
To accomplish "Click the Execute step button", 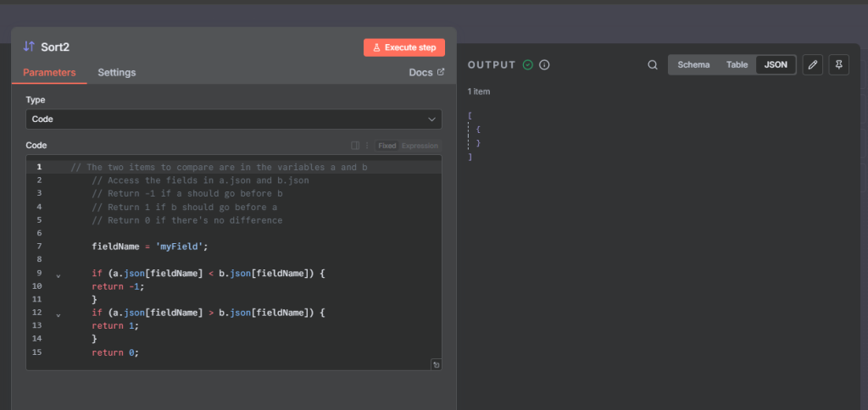I will 404,47.
